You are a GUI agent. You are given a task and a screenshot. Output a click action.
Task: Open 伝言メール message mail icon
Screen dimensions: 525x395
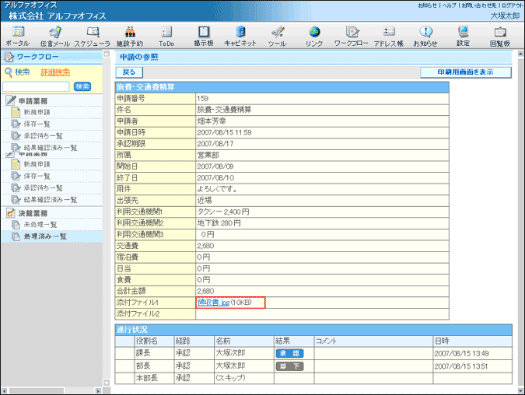click(x=55, y=32)
